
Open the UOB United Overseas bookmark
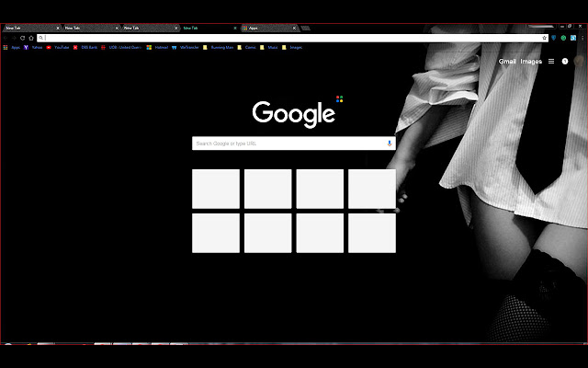coord(120,47)
